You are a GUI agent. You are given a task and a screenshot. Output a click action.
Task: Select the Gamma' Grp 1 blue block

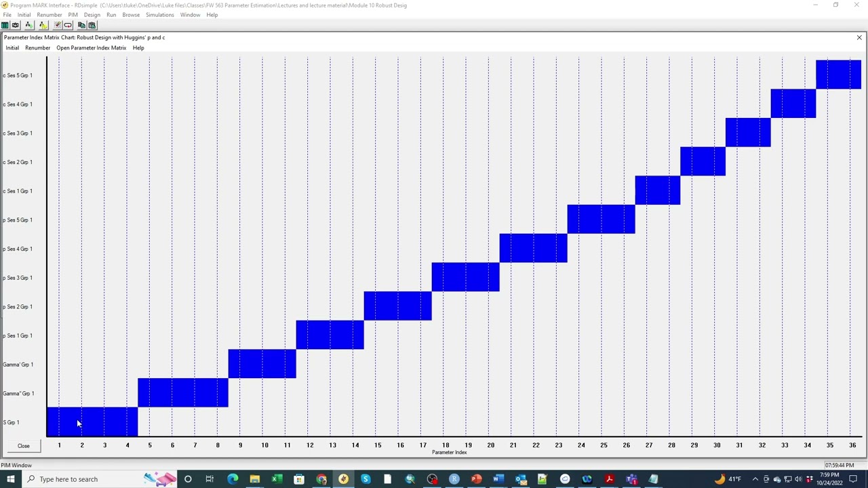(262, 364)
